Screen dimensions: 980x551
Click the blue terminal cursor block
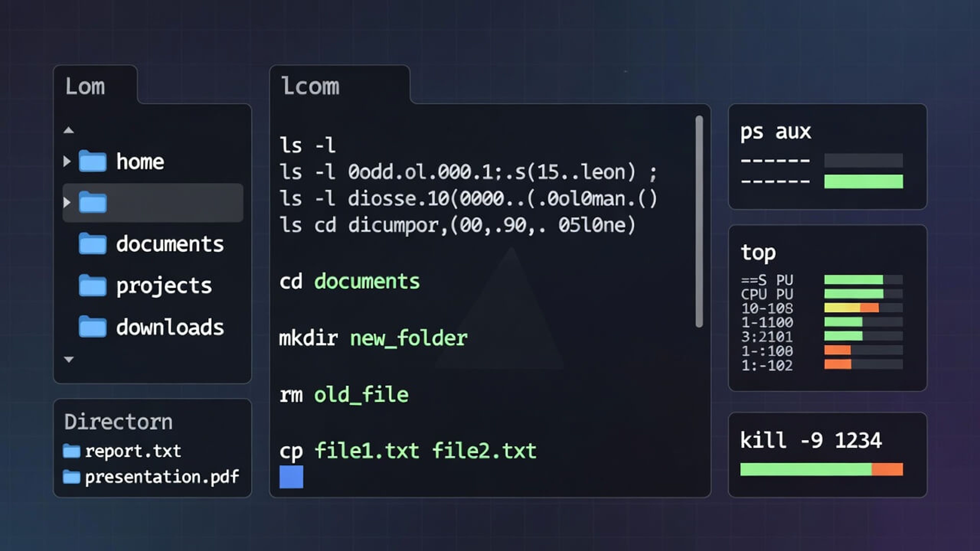point(291,477)
